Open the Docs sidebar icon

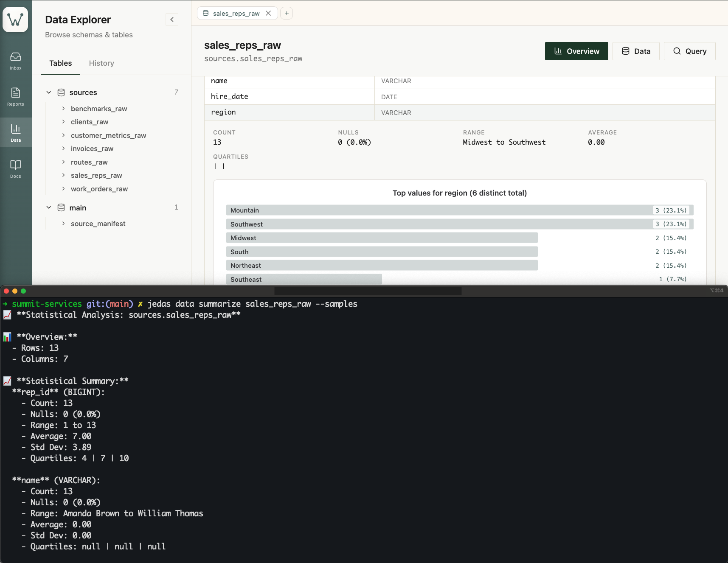16,168
